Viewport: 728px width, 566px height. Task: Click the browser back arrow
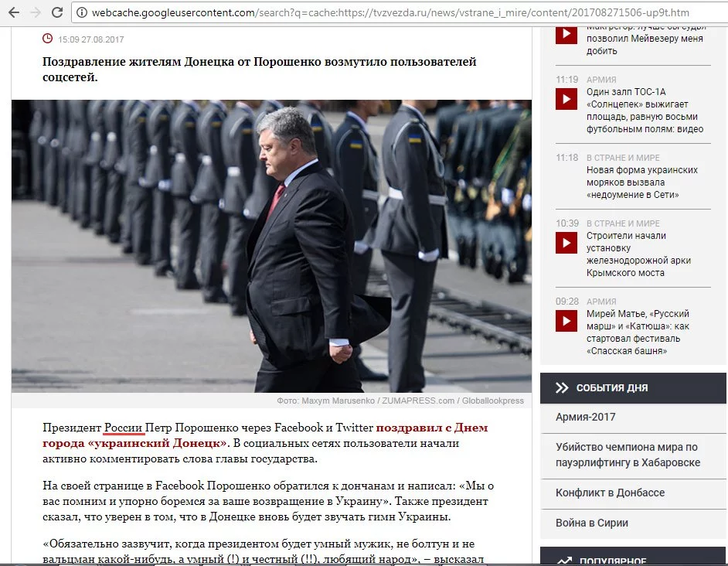tap(14, 12)
